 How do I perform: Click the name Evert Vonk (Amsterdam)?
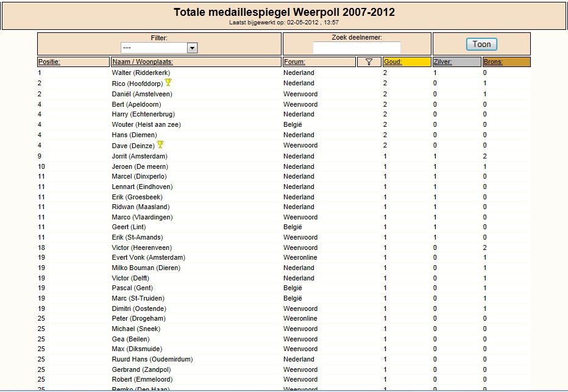149,257
